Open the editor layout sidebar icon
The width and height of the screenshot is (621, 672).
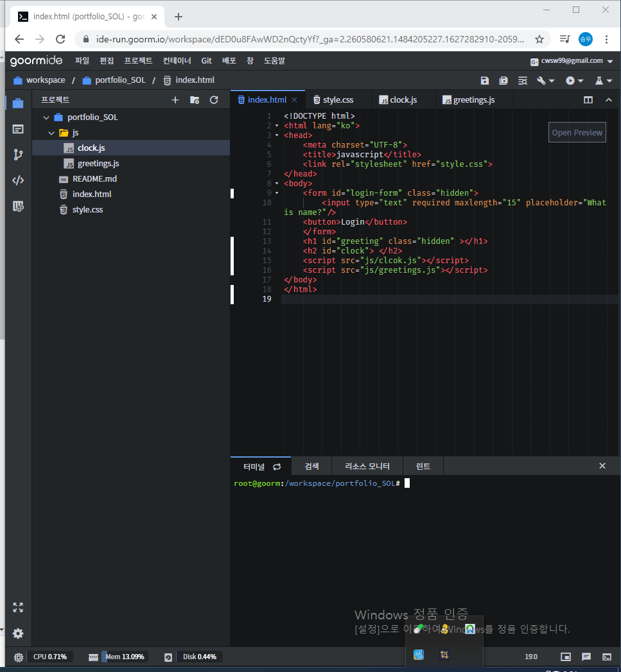[18, 129]
